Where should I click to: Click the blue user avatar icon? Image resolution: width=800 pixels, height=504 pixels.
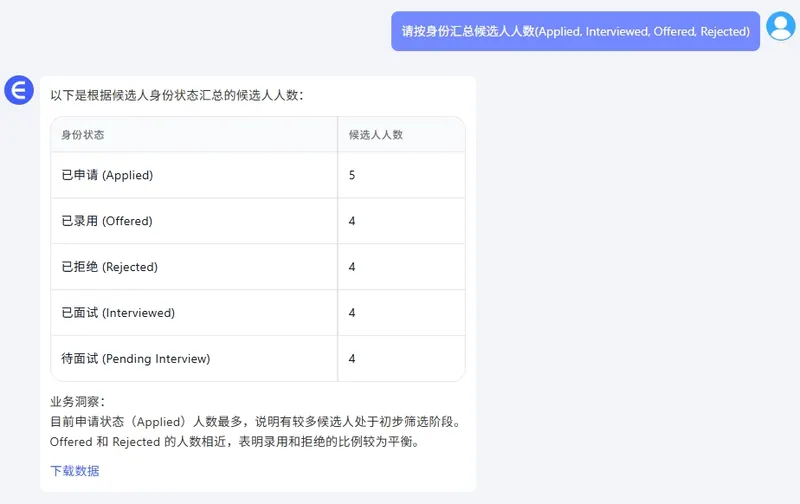[780, 26]
